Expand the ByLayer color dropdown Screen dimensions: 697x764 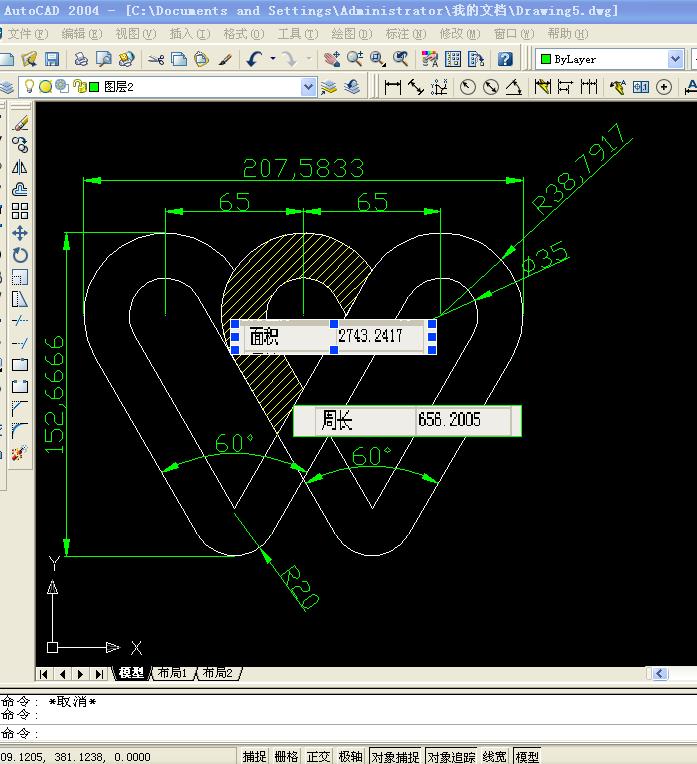(675, 59)
